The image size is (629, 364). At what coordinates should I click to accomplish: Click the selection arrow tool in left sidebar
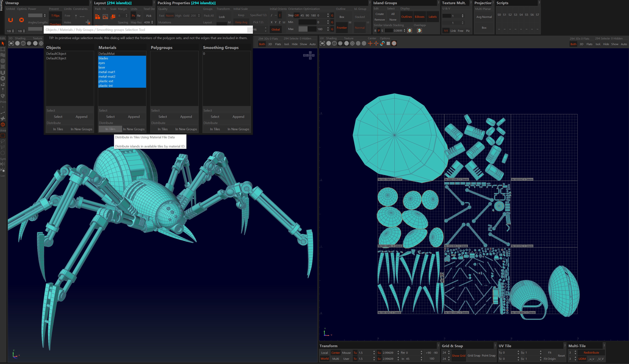click(x=3, y=43)
